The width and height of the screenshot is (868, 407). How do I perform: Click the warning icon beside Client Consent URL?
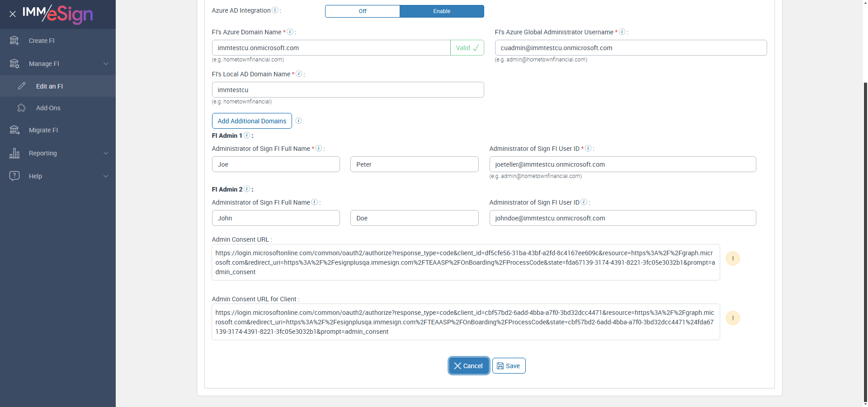(x=732, y=318)
